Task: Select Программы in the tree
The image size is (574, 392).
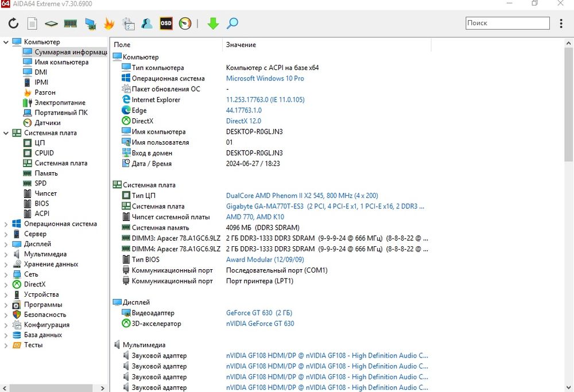Action: click(x=43, y=305)
